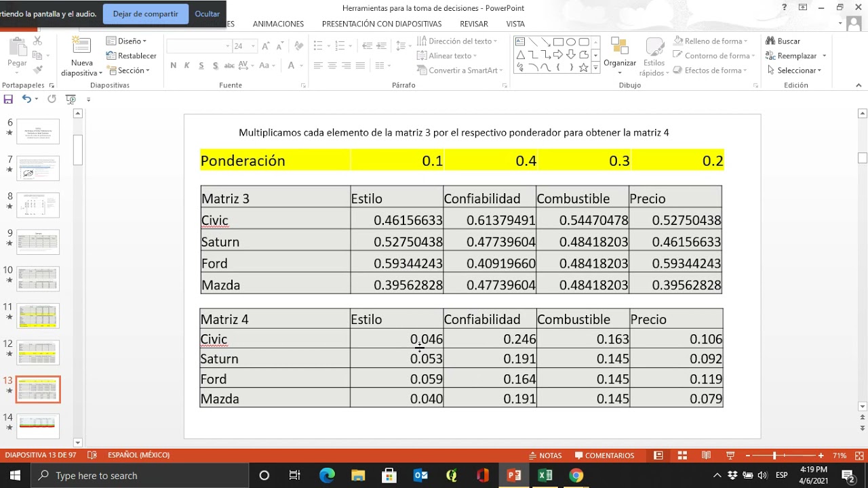Screen dimensions: 868x488
Task: Toggle underline S formatting
Action: pos(201,66)
